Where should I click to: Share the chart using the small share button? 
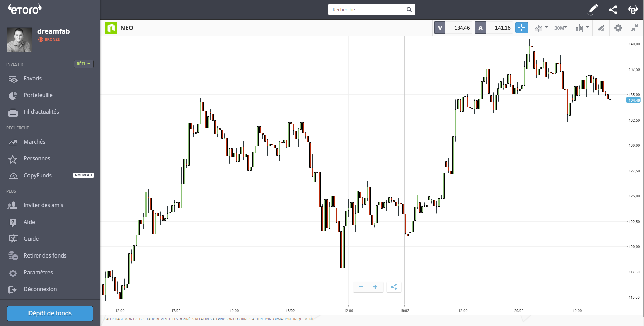tap(394, 287)
